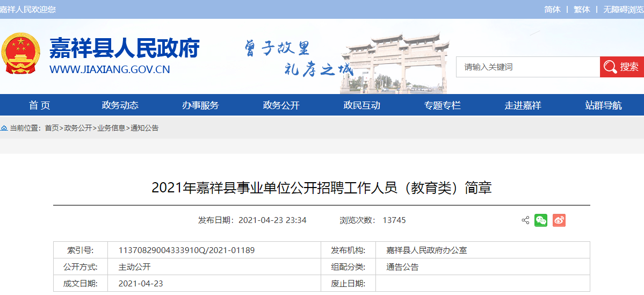Switch to 繁体 traditional Chinese
Screen dimensions: 644x295
(582, 10)
